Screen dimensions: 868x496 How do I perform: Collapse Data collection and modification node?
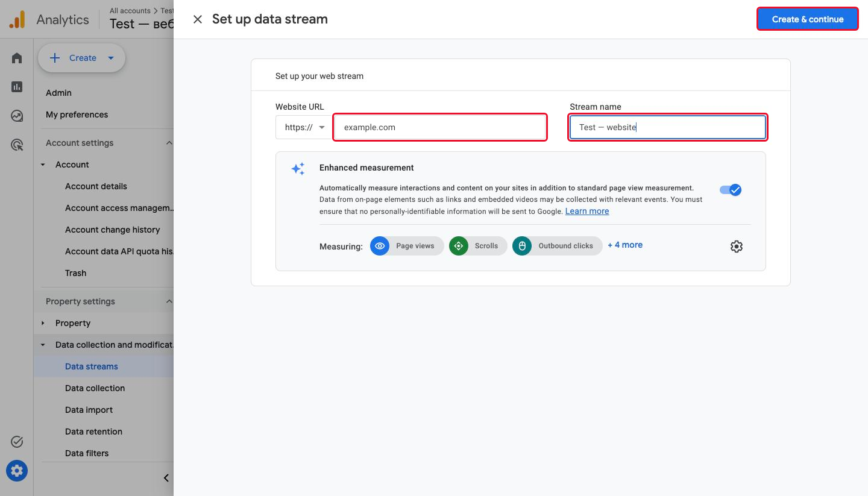coord(43,345)
